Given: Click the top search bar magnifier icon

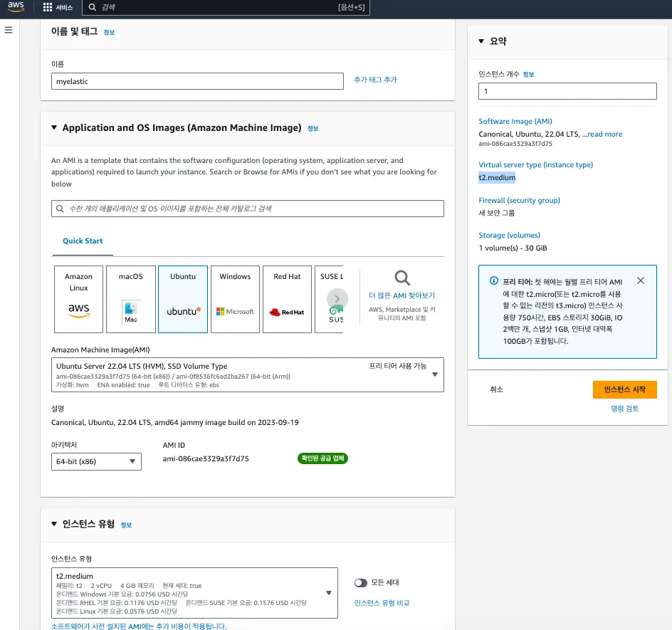Looking at the screenshot, I should pos(92,7).
